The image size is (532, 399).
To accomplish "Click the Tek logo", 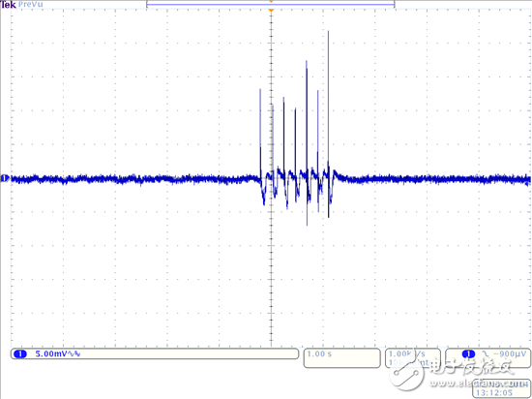I will point(8,5).
